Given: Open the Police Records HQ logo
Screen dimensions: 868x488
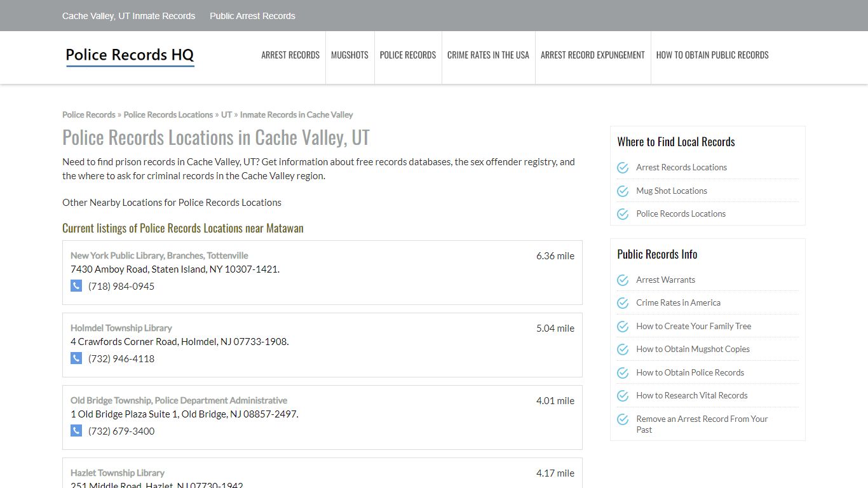Looking at the screenshot, I should 130,56.
